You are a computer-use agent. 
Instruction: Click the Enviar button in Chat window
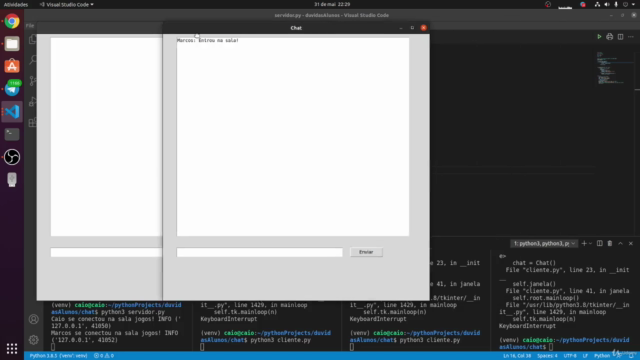pos(366,252)
